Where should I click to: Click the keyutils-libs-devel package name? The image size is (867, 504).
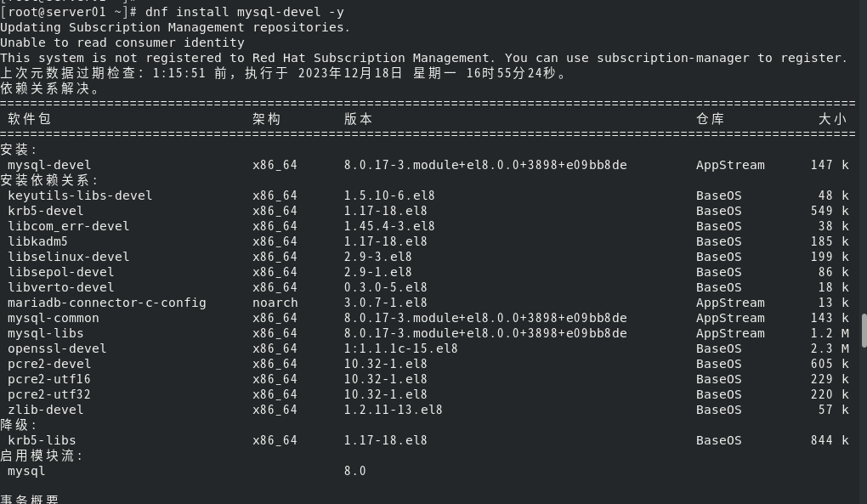(80, 195)
